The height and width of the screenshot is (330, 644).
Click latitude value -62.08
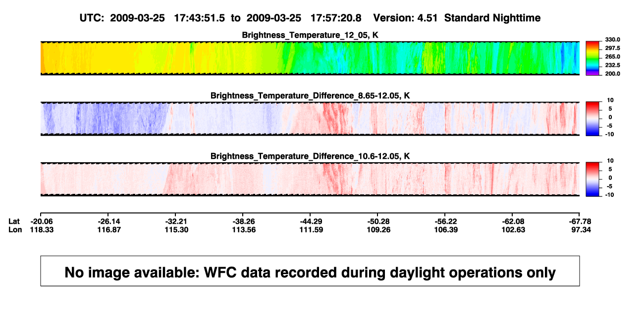pyautogui.click(x=512, y=221)
